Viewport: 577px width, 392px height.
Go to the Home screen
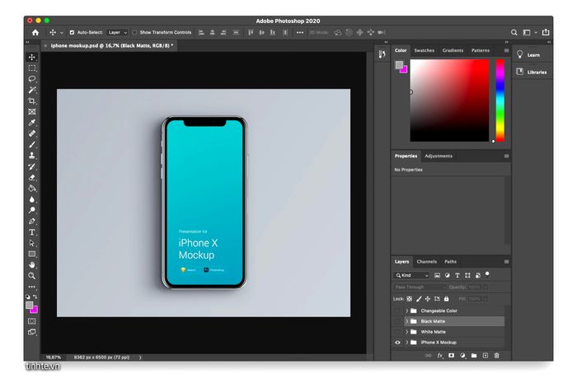coord(35,32)
